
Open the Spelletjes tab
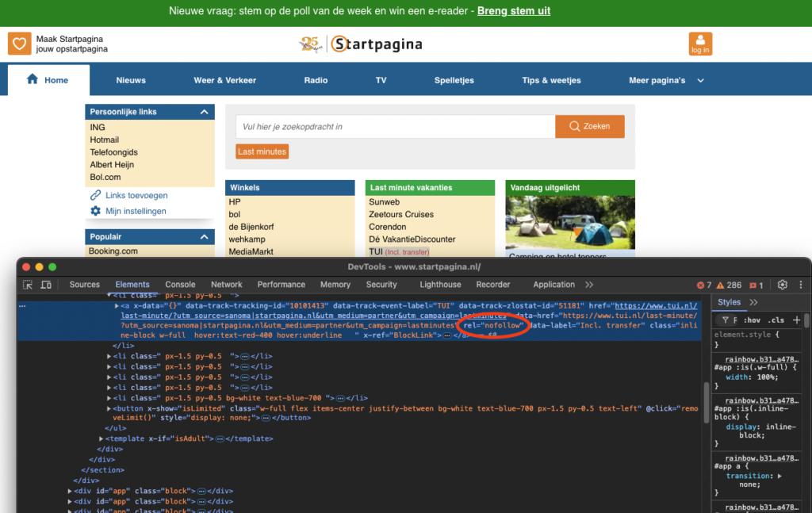[454, 80]
